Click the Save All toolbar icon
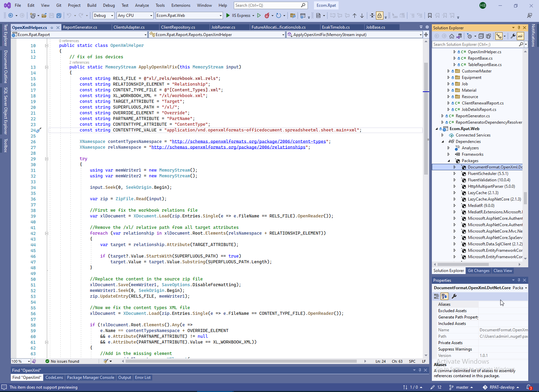This screenshot has height=392, width=539. point(59,16)
